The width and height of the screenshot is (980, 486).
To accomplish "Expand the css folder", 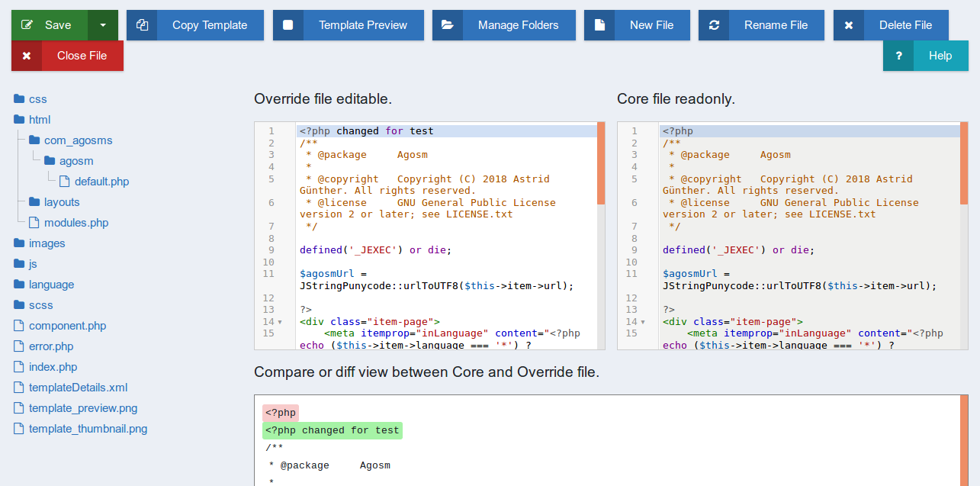I will (x=37, y=99).
